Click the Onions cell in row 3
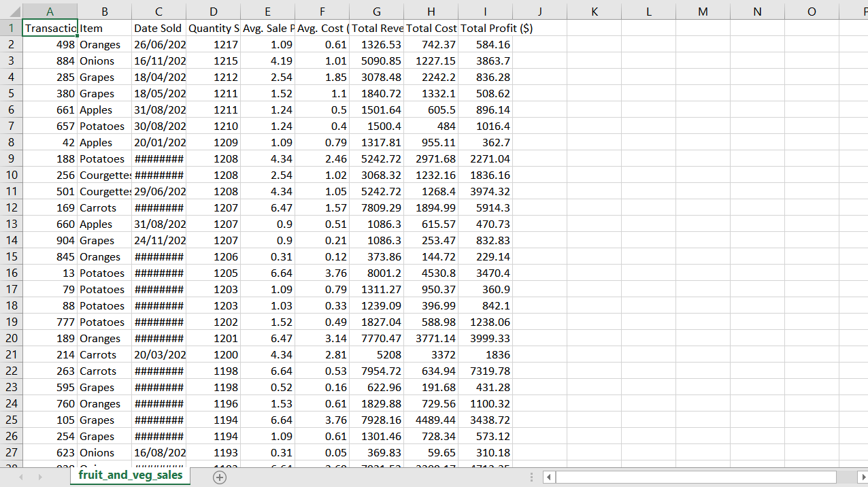868x487 pixels. [x=104, y=61]
